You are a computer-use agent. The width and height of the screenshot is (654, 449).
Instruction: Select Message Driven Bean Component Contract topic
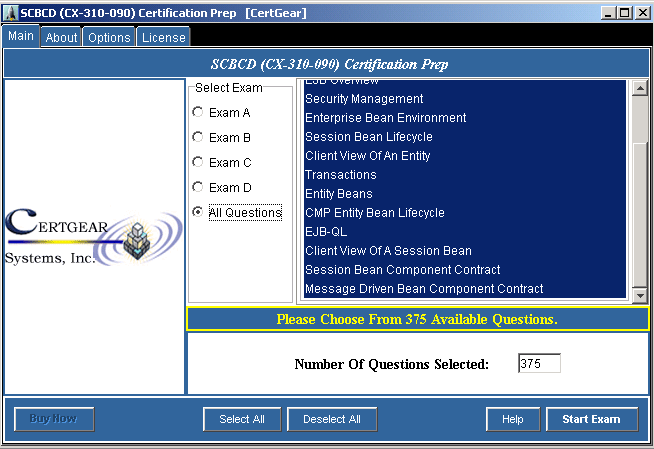[465, 288]
